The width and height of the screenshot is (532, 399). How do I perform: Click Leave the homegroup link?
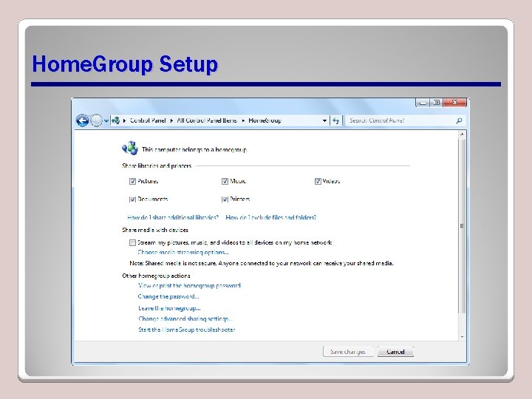(169, 308)
